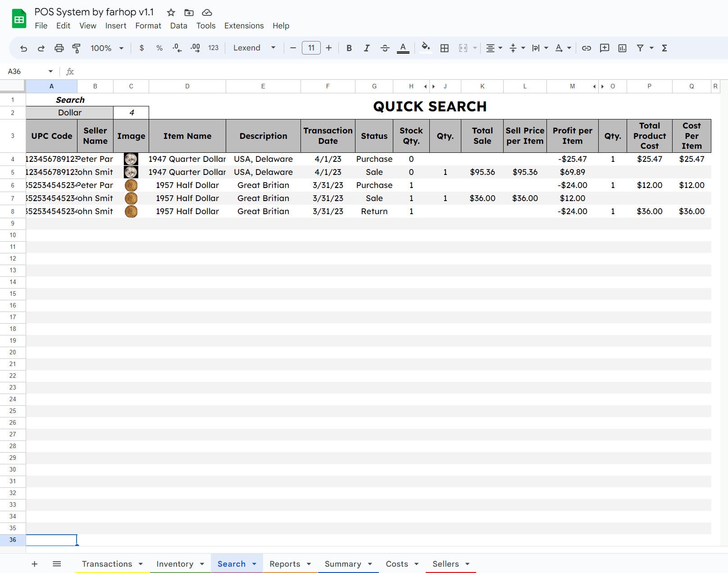The width and height of the screenshot is (728, 573).
Task: Increase font size with plus button
Action: tap(329, 48)
